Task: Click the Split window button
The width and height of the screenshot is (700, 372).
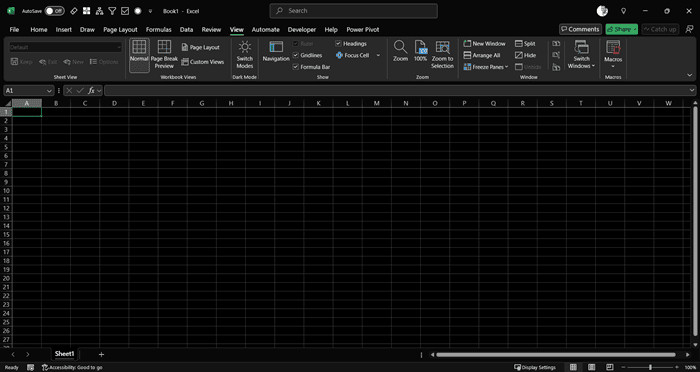Action: [x=525, y=44]
